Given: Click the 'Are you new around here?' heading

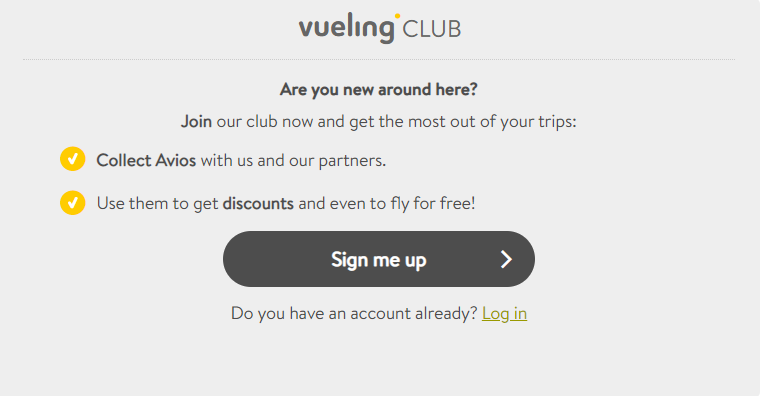Looking at the screenshot, I should click(x=379, y=89).
